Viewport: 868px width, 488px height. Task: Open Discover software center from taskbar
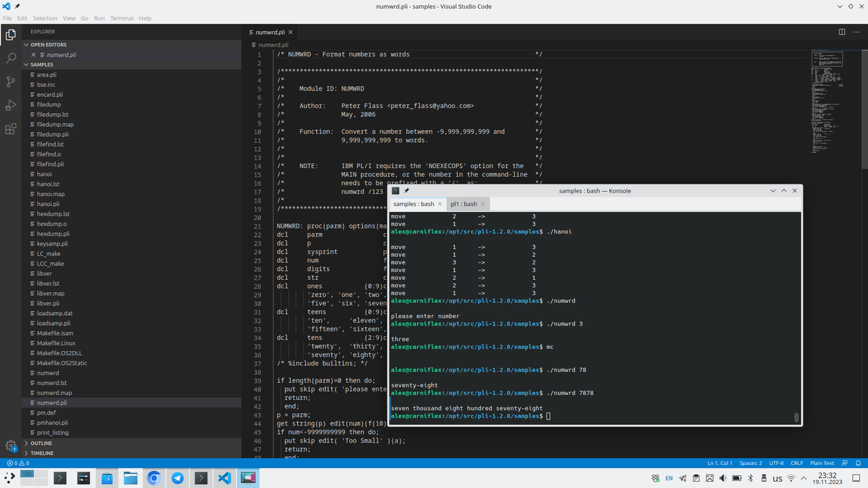click(x=106, y=478)
